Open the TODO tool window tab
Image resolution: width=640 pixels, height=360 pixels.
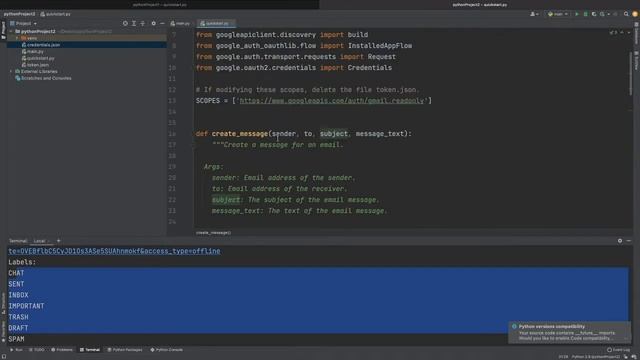36,350
